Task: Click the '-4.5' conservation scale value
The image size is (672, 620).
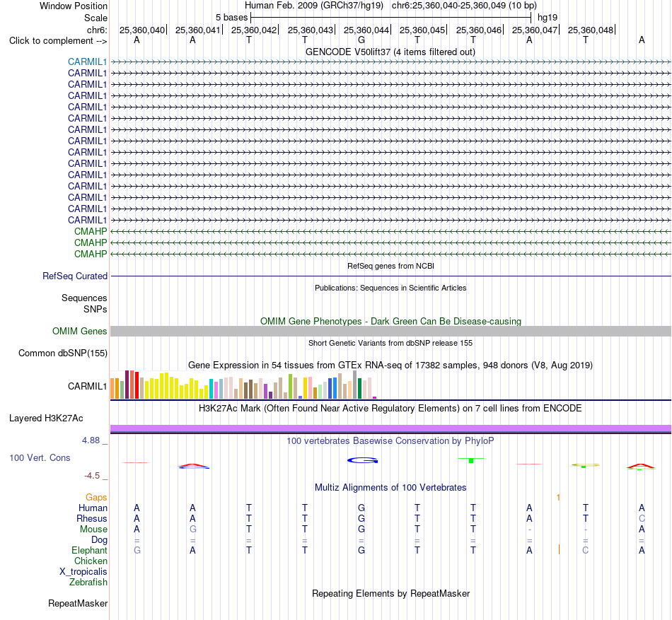Action: click(92, 475)
